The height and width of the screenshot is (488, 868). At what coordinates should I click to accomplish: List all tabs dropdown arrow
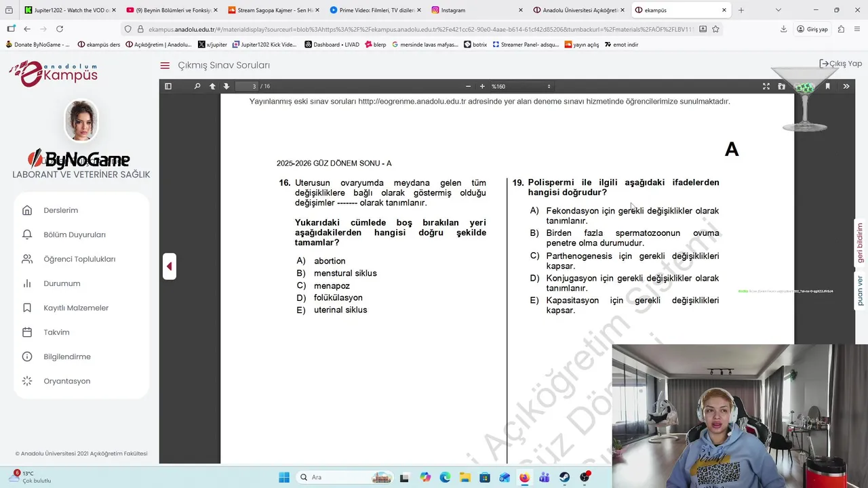point(778,10)
